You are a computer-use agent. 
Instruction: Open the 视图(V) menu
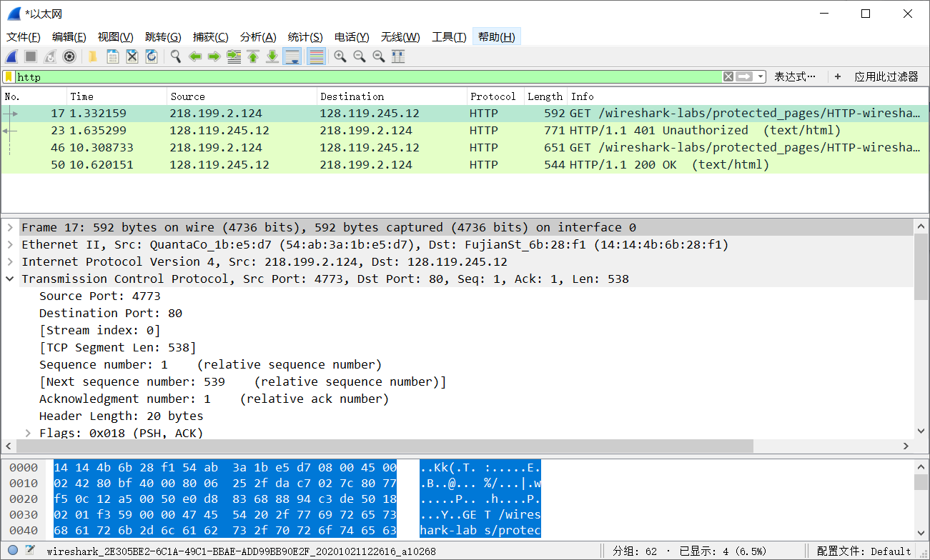[x=115, y=37]
